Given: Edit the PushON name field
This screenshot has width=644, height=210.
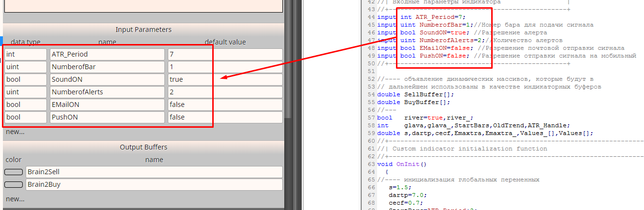Looking at the screenshot, I should pyautogui.click(x=107, y=117).
